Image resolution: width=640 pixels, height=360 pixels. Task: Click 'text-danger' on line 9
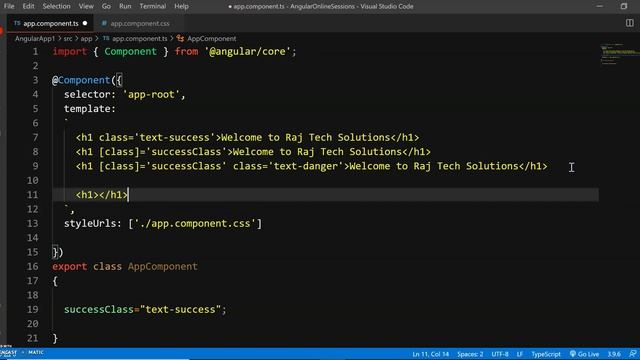tap(306, 166)
